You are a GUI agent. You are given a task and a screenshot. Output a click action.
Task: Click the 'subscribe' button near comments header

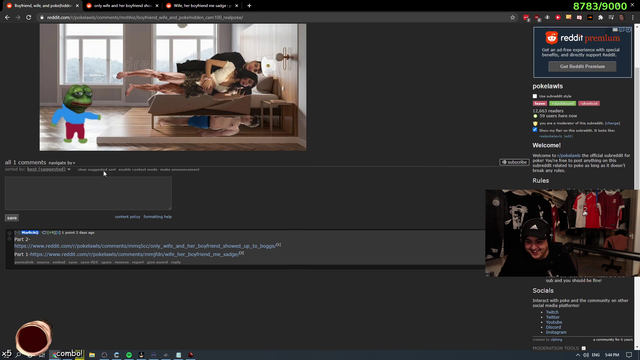[x=514, y=162]
